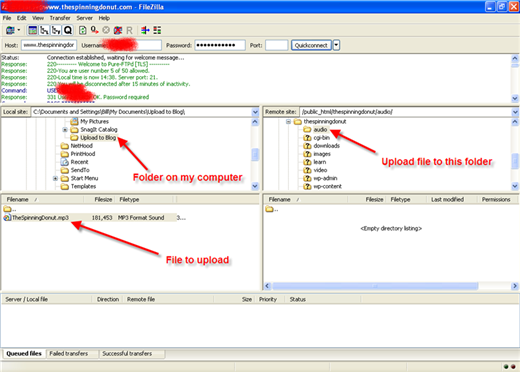Screen dimensions: 520x372
Task: Open the directory filters toolbar icon
Action: point(145,30)
